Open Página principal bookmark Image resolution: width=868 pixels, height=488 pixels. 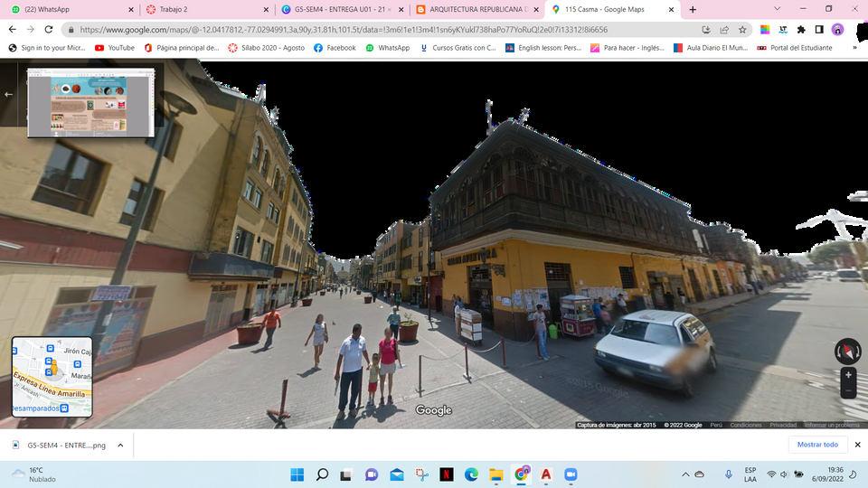182,48
